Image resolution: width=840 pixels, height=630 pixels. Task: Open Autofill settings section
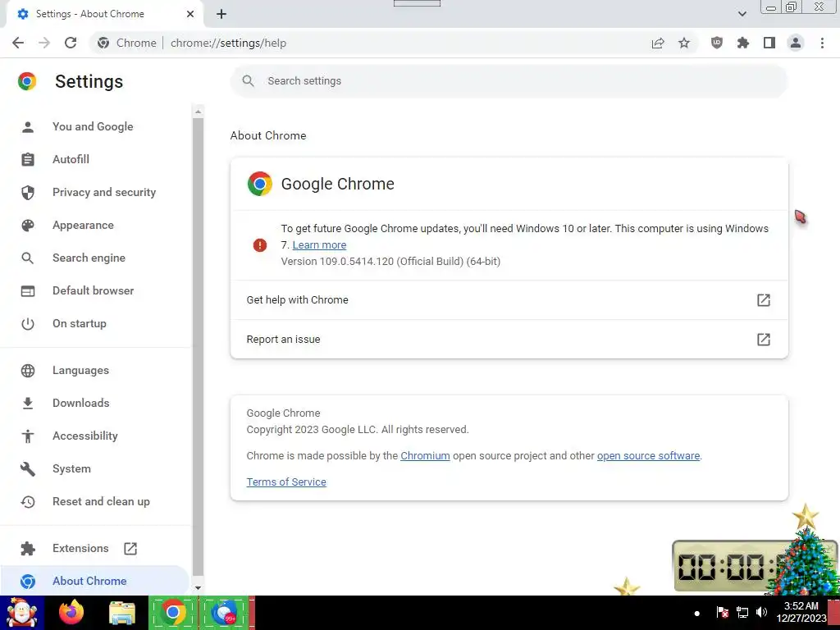click(x=71, y=159)
